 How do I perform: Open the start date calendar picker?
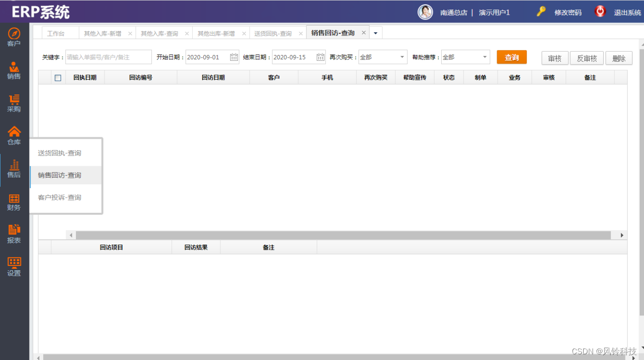pos(234,57)
